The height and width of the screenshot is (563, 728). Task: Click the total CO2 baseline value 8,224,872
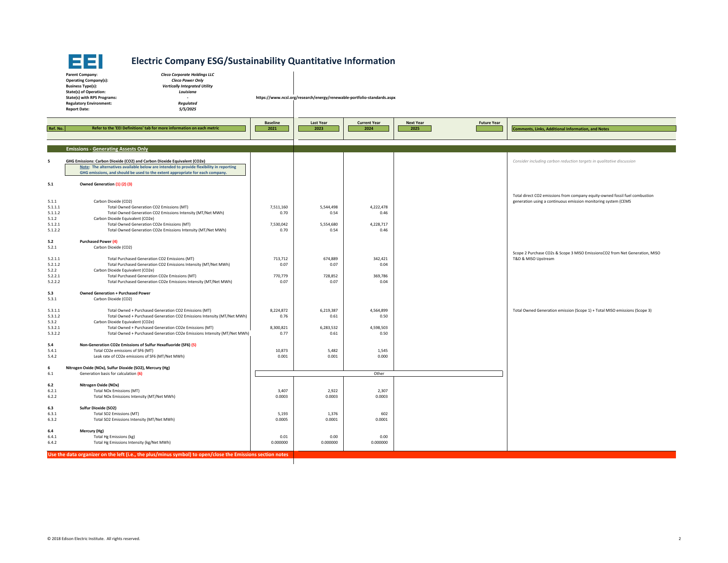point(279,310)
